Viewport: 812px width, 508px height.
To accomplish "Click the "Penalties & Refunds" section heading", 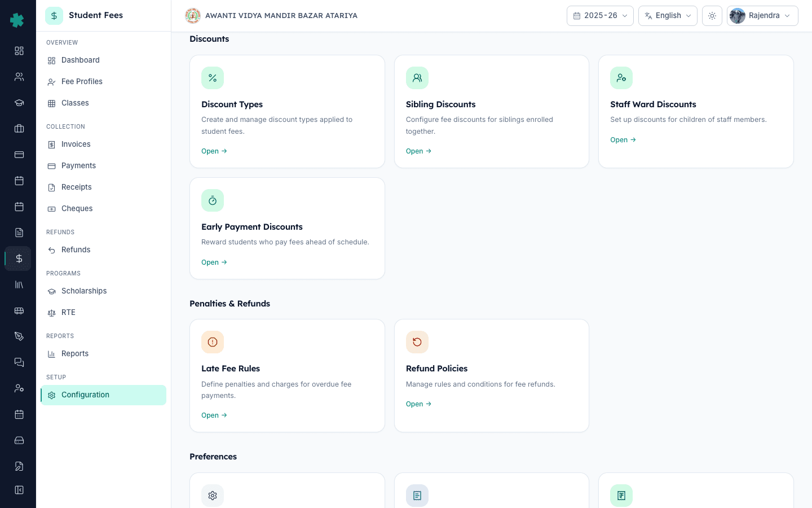I will (230, 304).
